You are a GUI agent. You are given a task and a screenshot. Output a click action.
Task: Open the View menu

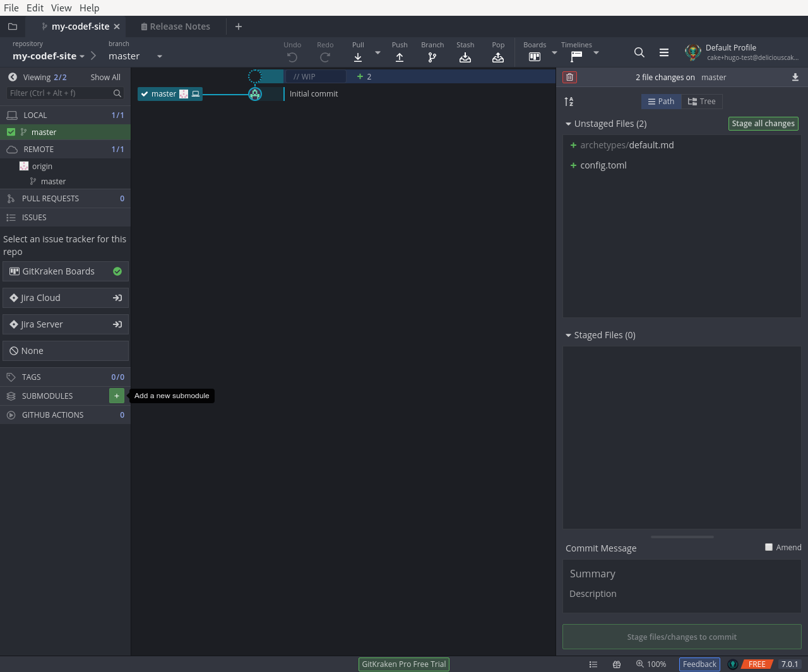pos(61,8)
